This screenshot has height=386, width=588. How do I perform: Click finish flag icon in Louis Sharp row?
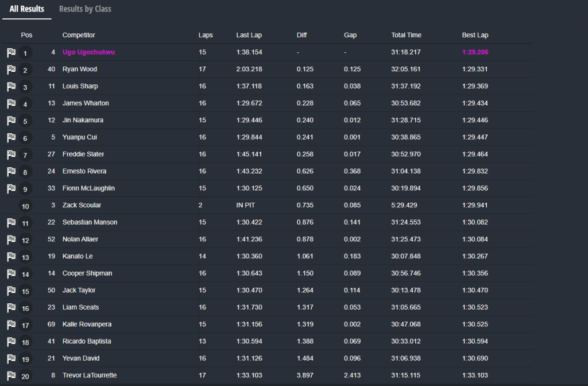click(11, 87)
